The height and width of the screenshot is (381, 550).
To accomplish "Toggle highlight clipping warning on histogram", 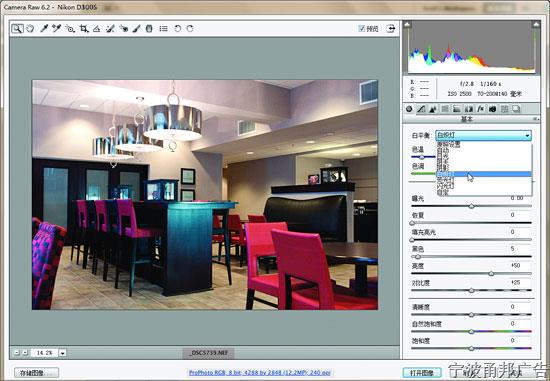I will pos(536,25).
